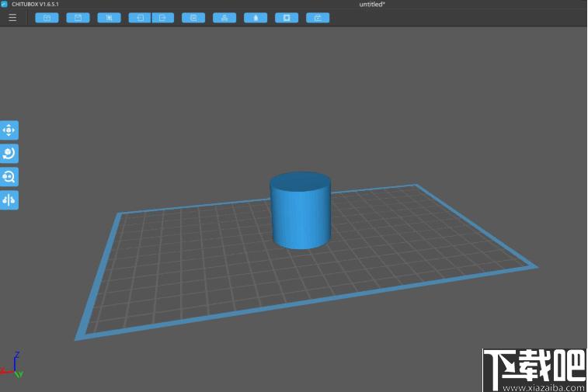
Task: Click the square-in-square toolbar icon
Action: coord(287,18)
